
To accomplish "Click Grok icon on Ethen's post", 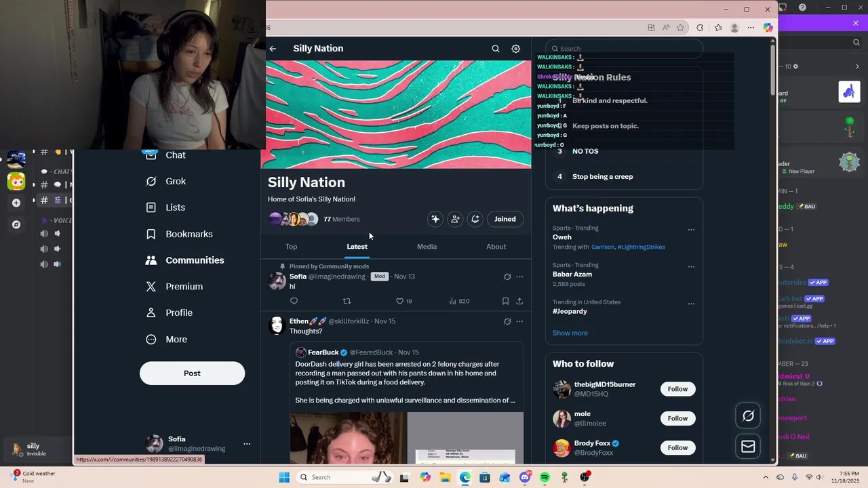I will tap(507, 321).
